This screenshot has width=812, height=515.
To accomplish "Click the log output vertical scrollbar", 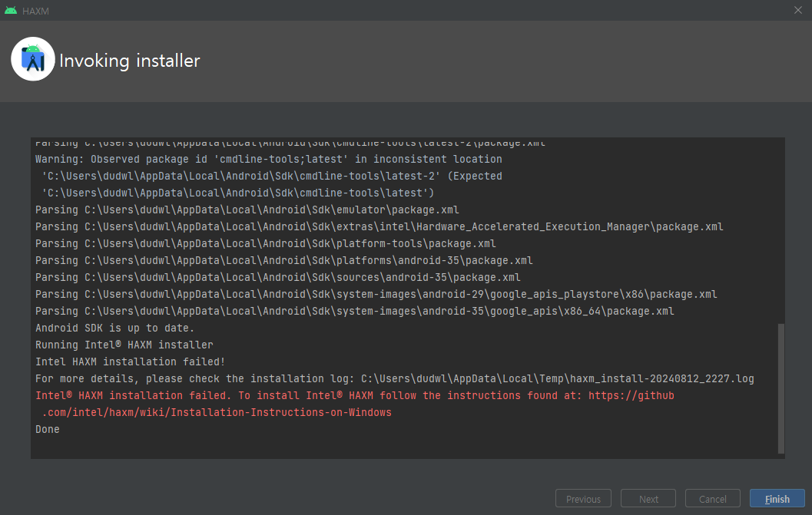I will (781, 388).
